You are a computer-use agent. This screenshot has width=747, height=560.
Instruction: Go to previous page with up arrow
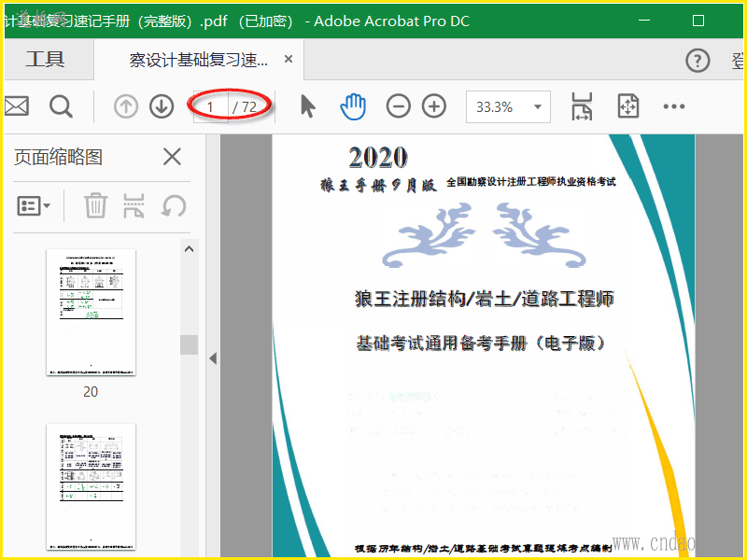(126, 106)
